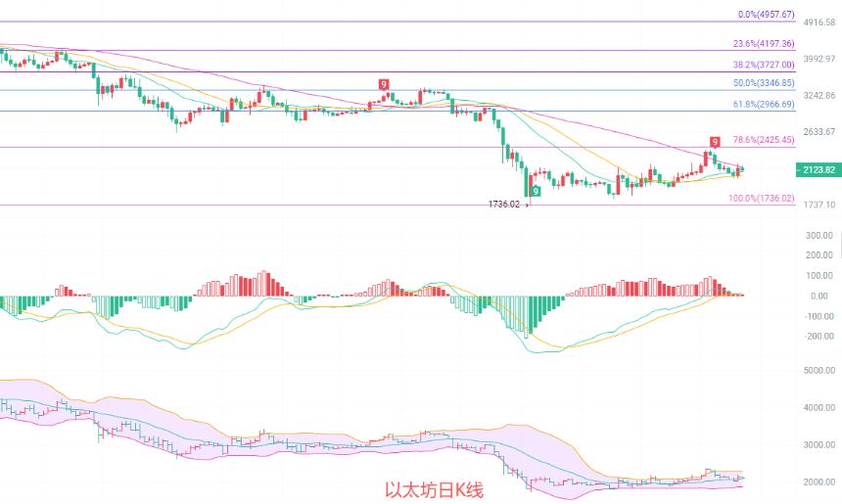
Task: Select the 3242.86 price axis value
Action: pos(819,96)
